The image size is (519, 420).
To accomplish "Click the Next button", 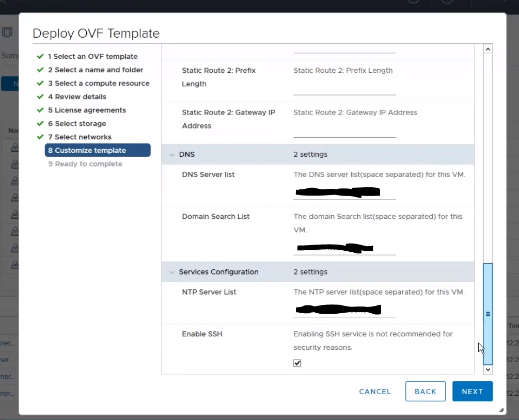I will pyautogui.click(x=472, y=392).
